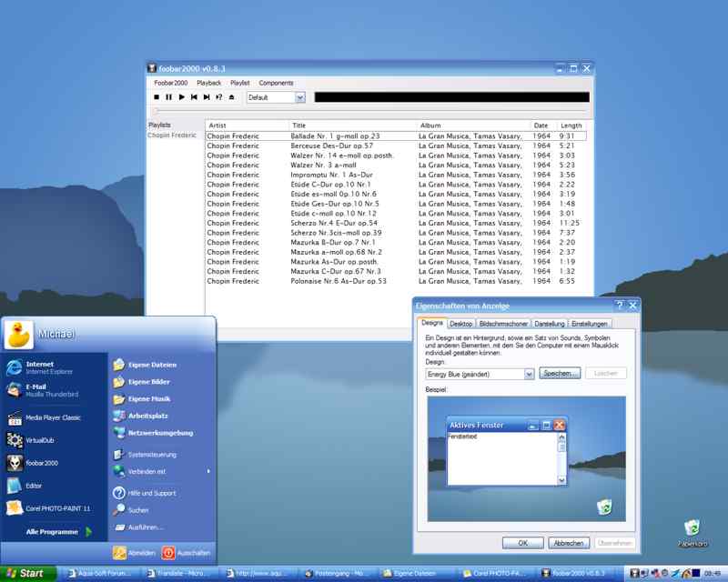Click the eject/open file icon
Screen dimensions: 728x582
pos(232,97)
